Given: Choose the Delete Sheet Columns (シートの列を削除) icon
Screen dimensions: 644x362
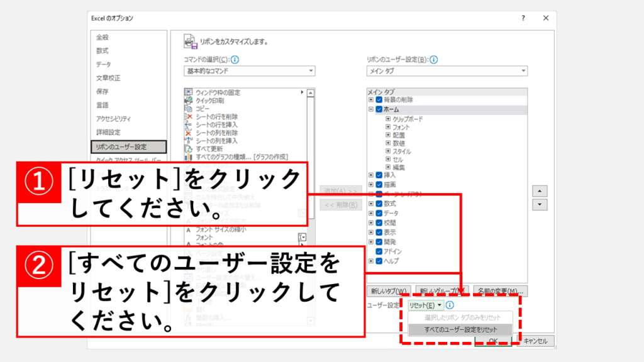Looking at the screenshot, I should pyautogui.click(x=188, y=133).
